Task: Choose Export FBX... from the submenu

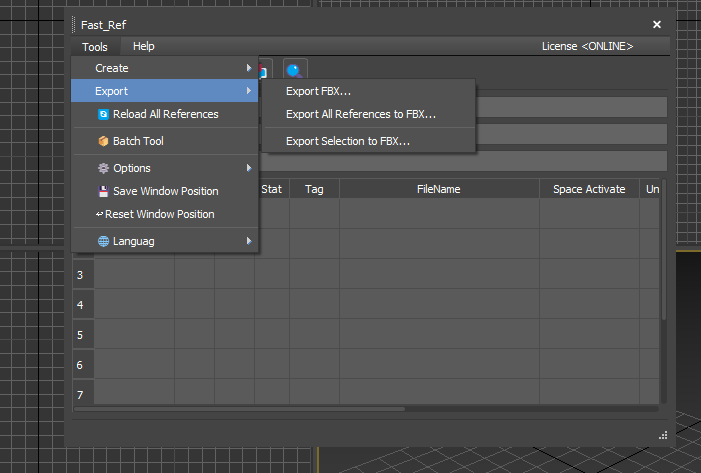Action: tap(318, 91)
